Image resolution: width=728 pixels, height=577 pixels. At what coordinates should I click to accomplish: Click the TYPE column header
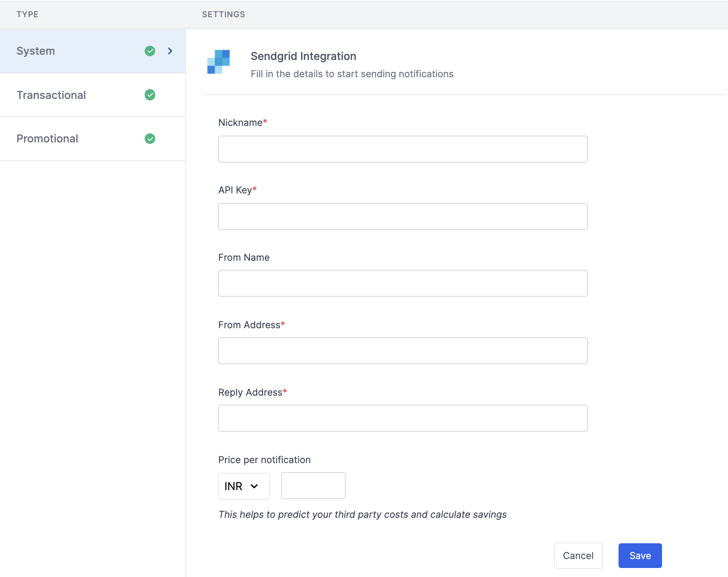point(27,14)
